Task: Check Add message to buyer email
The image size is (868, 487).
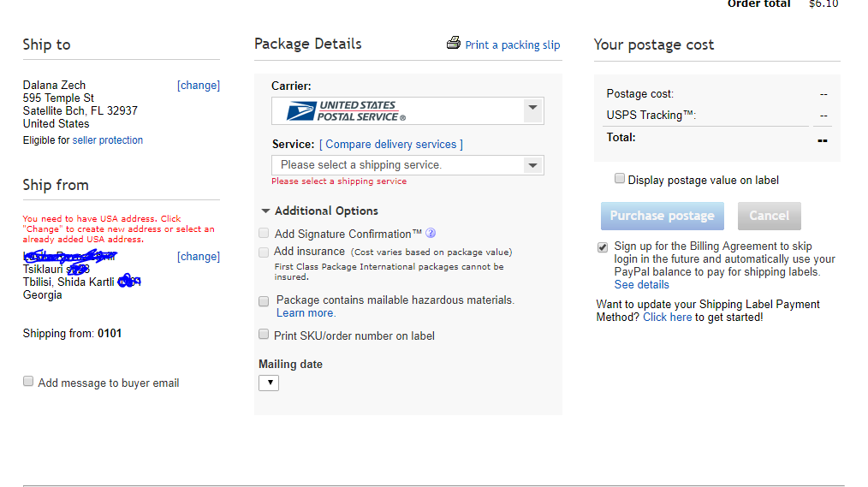Action: (28, 382)
